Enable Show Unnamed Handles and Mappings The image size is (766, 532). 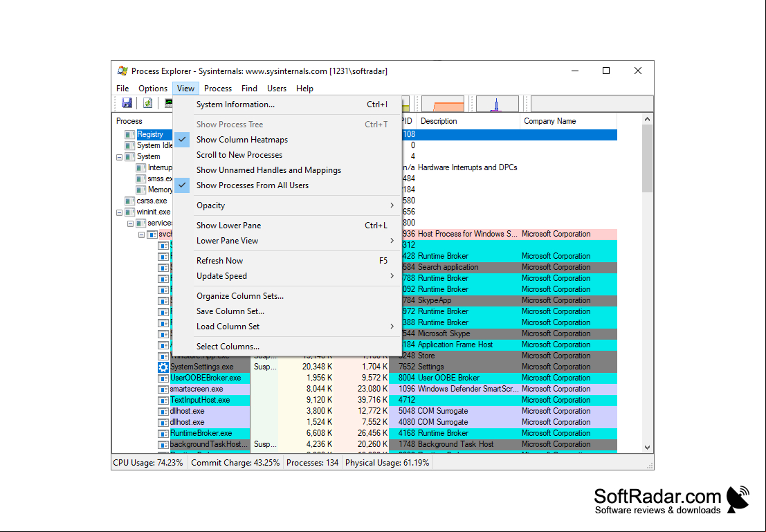[x=286, y=170]
